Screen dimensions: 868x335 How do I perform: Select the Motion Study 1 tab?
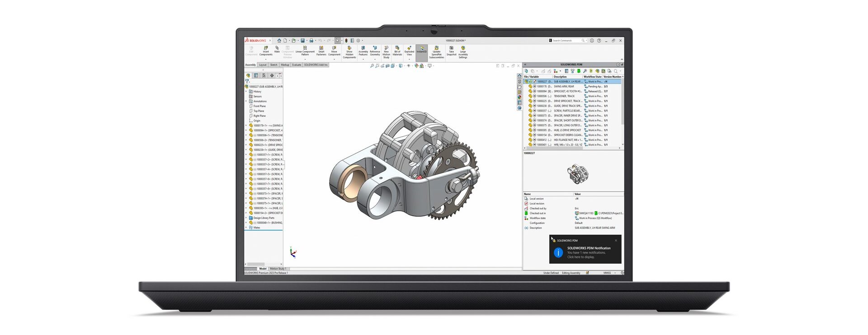tap(278, 269)
